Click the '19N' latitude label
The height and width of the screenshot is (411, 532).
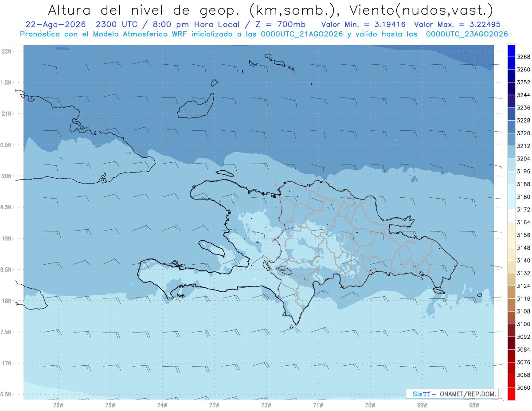point(7,239)
